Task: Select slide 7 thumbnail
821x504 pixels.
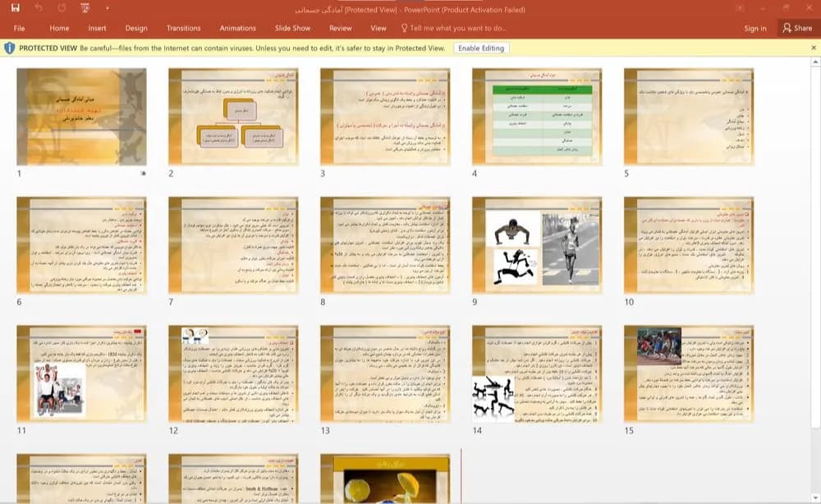Action: 233,245
